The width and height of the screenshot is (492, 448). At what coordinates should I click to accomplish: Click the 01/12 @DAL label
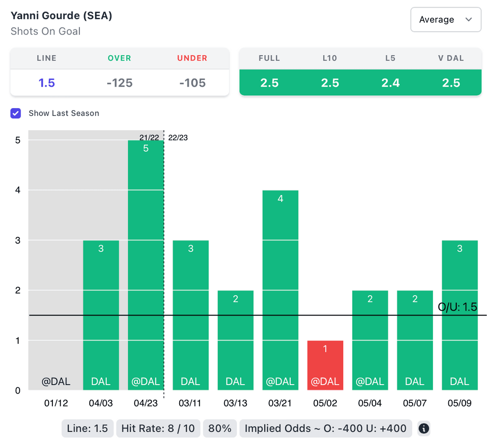56,382
